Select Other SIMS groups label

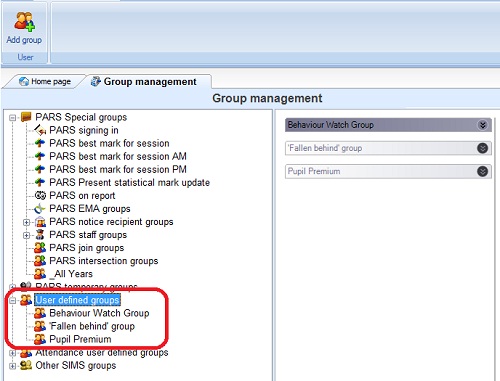[x=76, y=365]
